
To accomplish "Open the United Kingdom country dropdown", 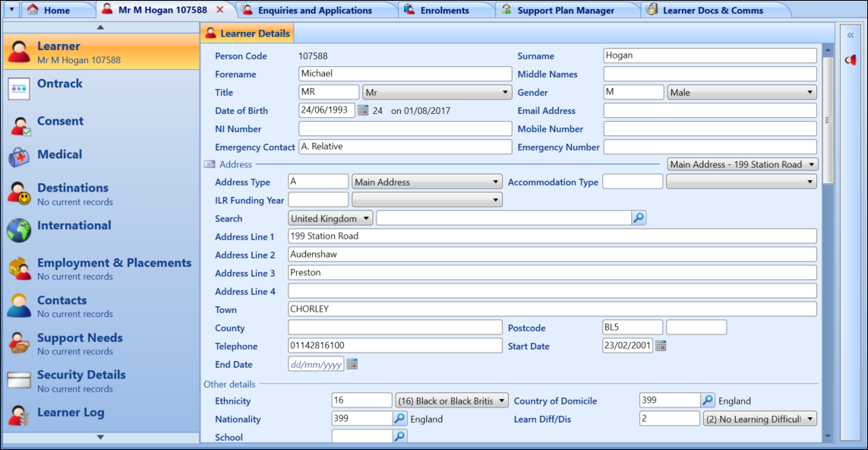I will pyautogui.click(x=331, y=219).
